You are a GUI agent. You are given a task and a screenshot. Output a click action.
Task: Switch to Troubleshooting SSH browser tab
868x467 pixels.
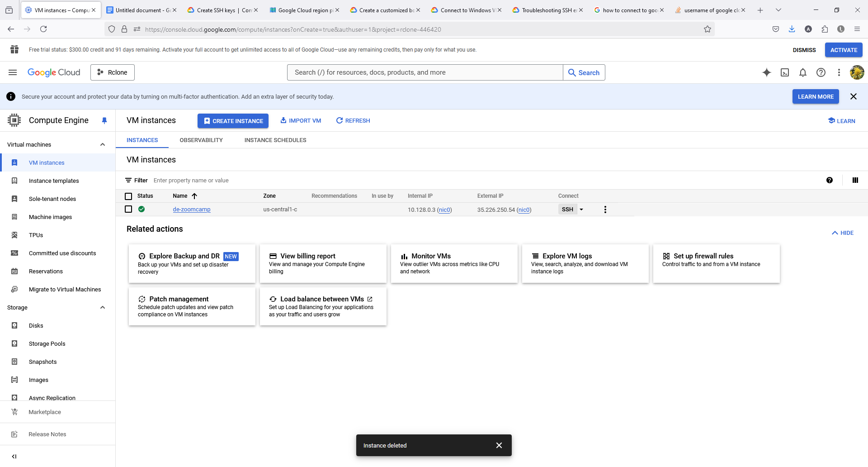tap(547, 10)
